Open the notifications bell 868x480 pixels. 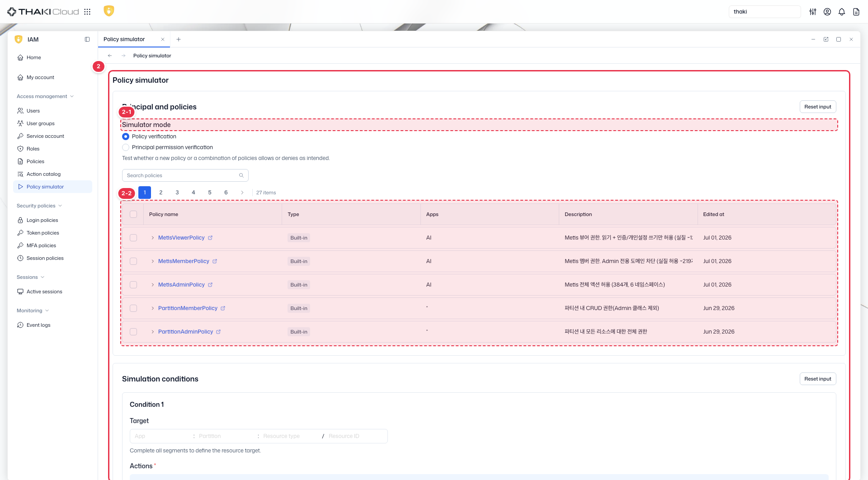click(x=842, y=12)
